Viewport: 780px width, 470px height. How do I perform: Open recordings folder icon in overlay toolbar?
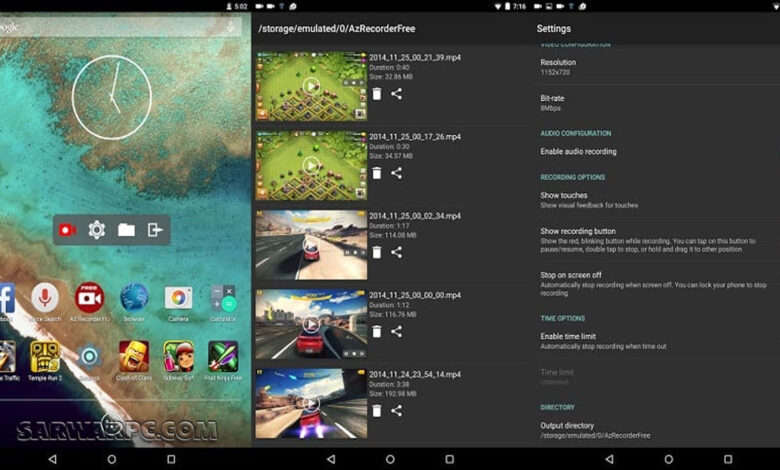(126, 230)
